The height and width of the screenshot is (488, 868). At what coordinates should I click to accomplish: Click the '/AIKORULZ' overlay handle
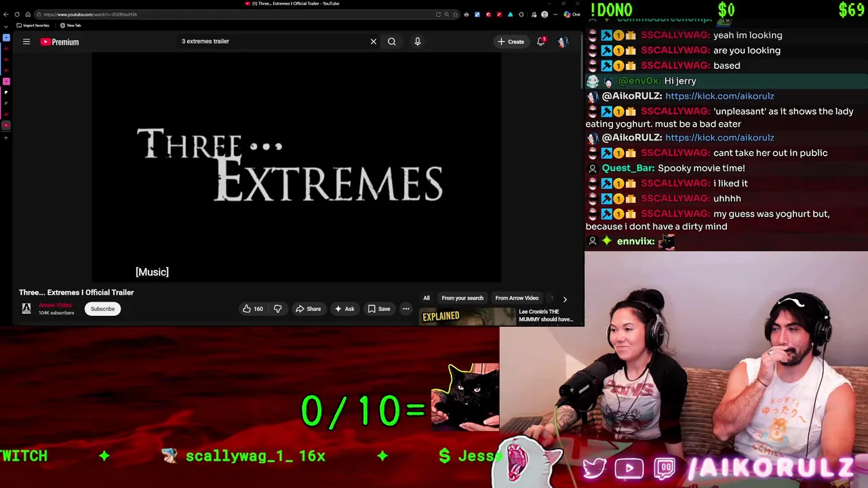[x=772, y=469]
